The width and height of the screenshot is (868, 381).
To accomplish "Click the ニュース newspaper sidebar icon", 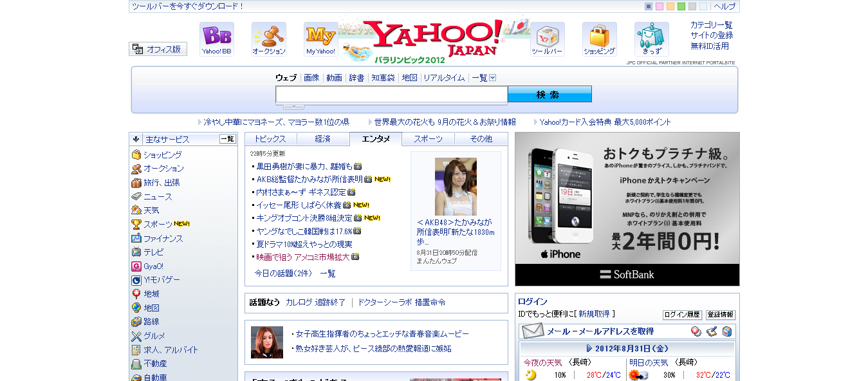I will (x=136, y=196).
